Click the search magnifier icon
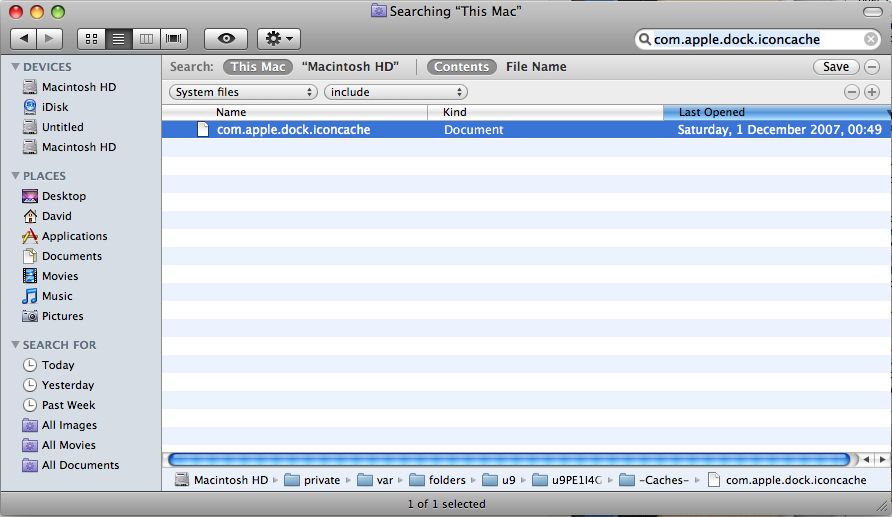Viewport: 892px width, 517px height. coord(645,39)
